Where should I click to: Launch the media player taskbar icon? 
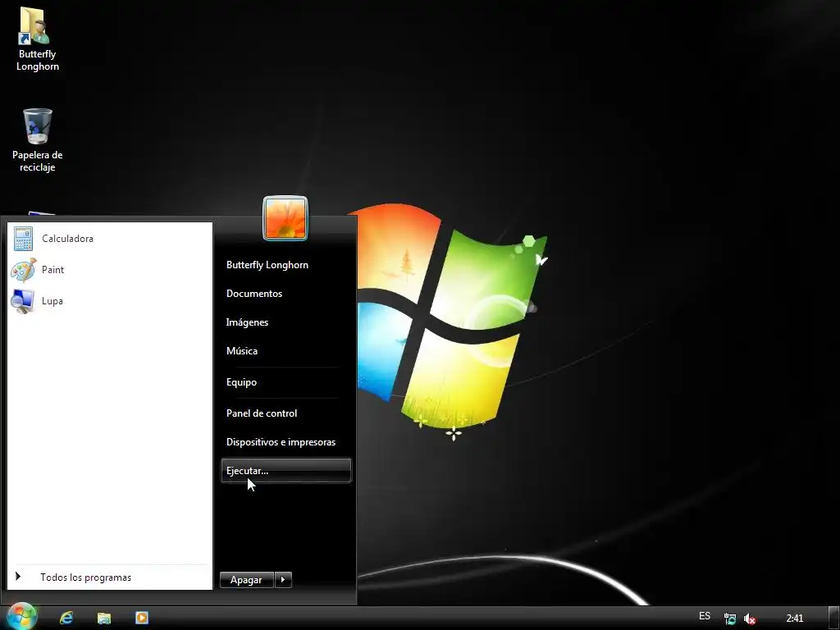tap(141, 618)
